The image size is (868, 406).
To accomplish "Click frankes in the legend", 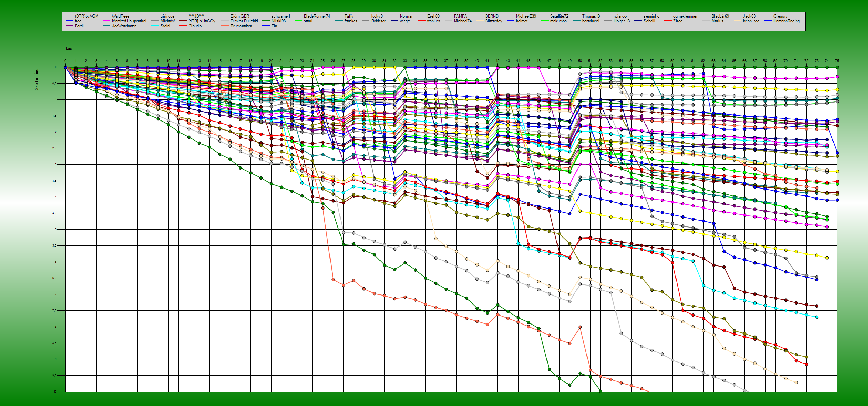I will 351,21.
